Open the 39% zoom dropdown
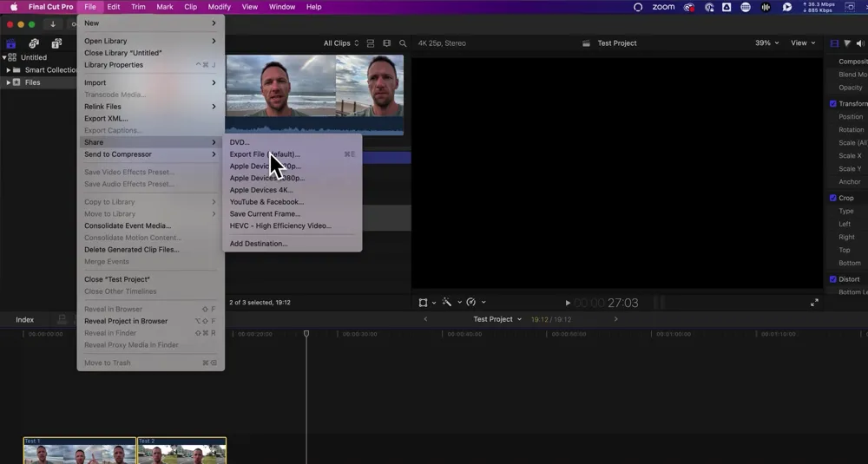Image resolution: width=868 pixels, height=464 pixels. point(766,43)
